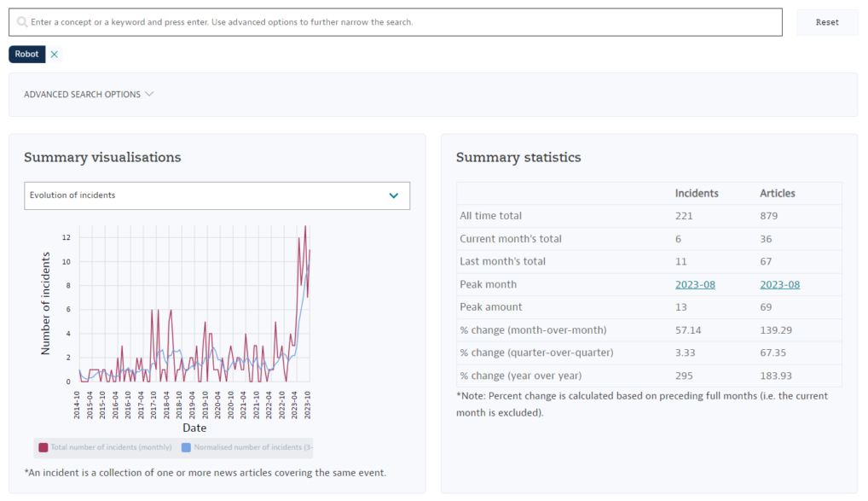
Task: Expand the ADVANCED SEARCH OPTIONS section
Action: pos(81,94)
